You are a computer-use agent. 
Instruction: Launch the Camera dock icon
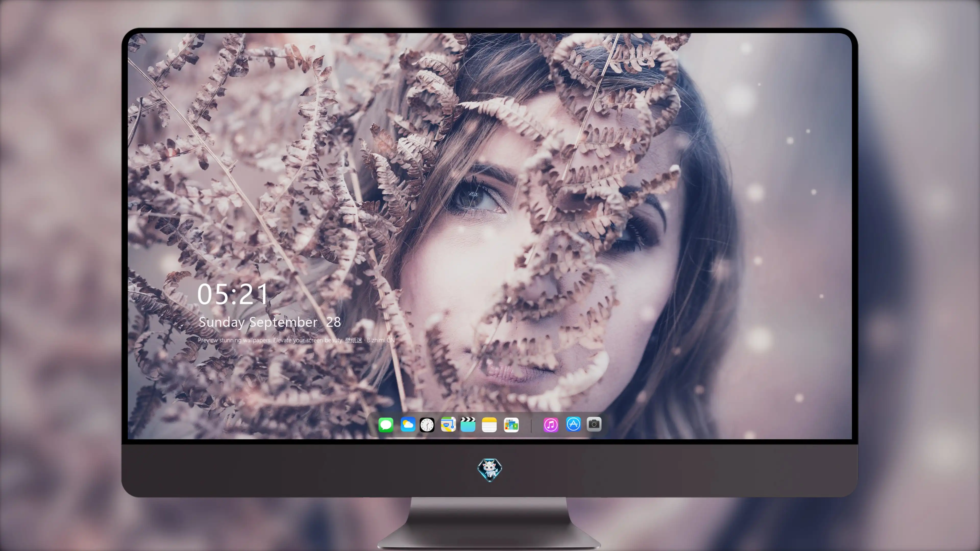pyautogui.click(x=594, y=424)
